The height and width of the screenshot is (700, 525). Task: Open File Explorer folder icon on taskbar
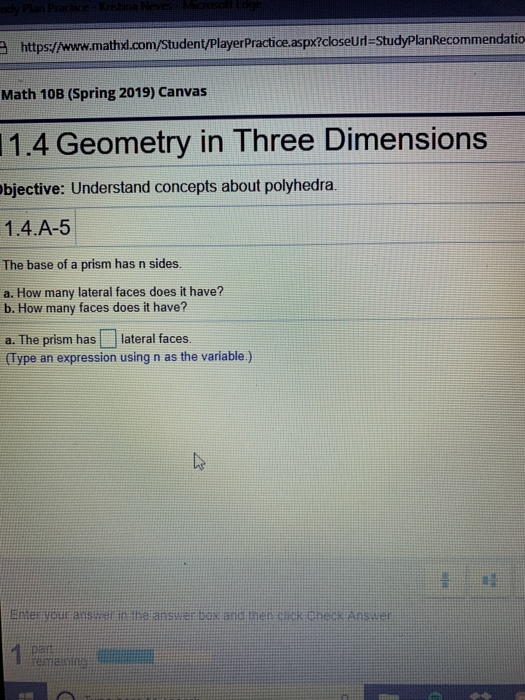pyautogui.click(x=388, y=696)
